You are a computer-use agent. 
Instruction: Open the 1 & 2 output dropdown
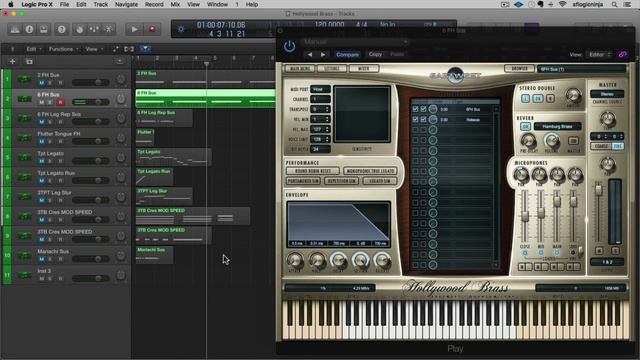(607, 262)
